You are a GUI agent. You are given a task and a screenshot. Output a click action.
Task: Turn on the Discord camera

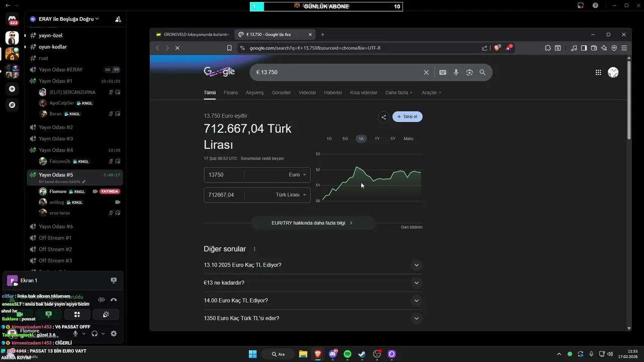20,314
